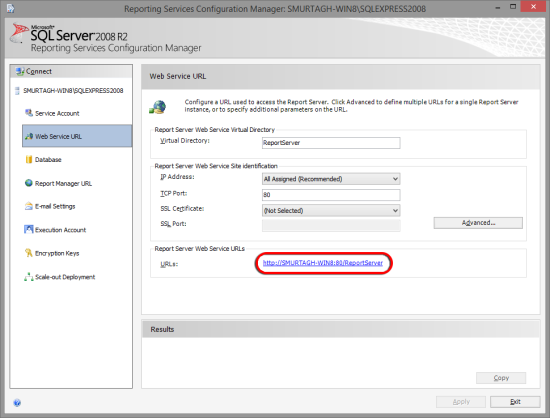Select the Execution Account icon
This screenshot has height=418, width=550.
pos(29,229)
